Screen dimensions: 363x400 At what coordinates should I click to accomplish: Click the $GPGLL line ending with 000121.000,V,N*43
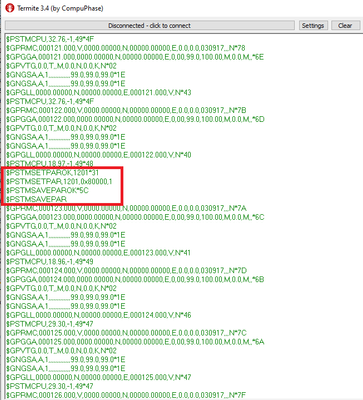click(x=99, y=92)
